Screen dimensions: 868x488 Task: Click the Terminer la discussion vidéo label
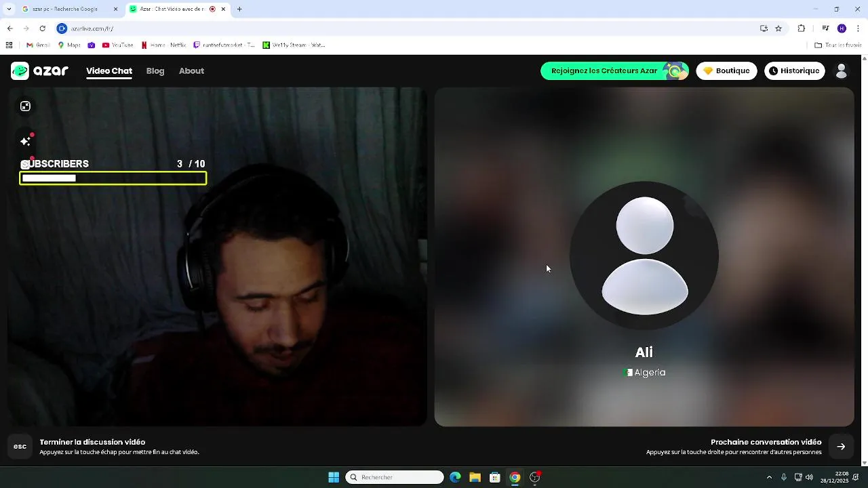coord(92,442)
